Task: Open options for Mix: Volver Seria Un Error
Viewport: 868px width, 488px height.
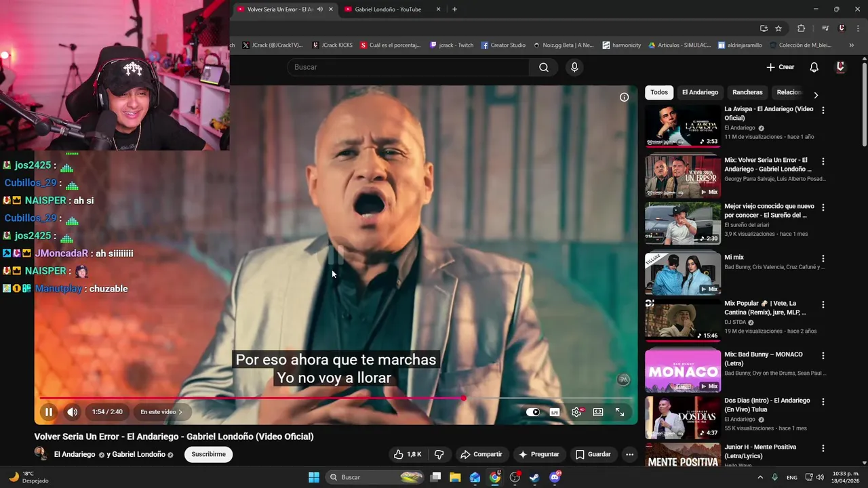Action: pyautogui.click(x=823, y=161)
